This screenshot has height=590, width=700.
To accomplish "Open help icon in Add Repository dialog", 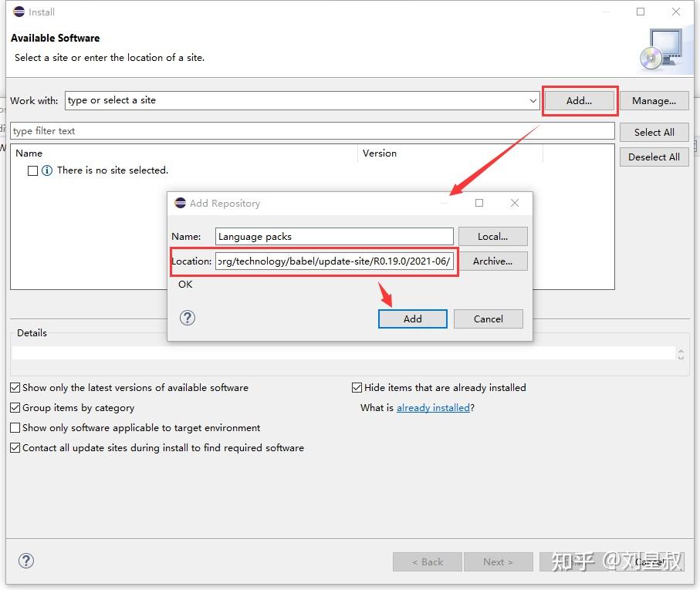I will click(x=188, y=318).
